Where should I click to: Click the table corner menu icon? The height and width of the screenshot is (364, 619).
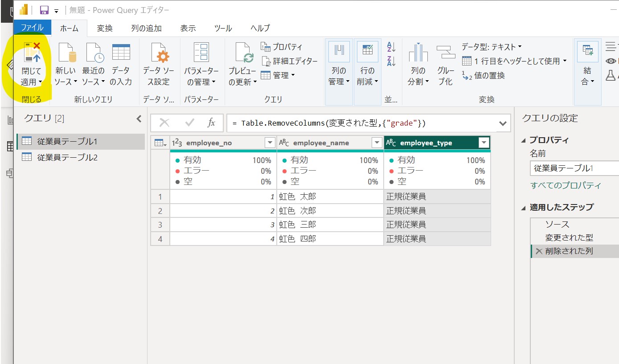pyautogui.click(x=160, y=143)
